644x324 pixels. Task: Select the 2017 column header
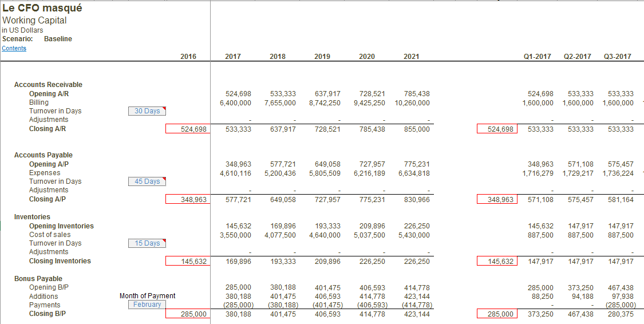click(x=233, y=57)
